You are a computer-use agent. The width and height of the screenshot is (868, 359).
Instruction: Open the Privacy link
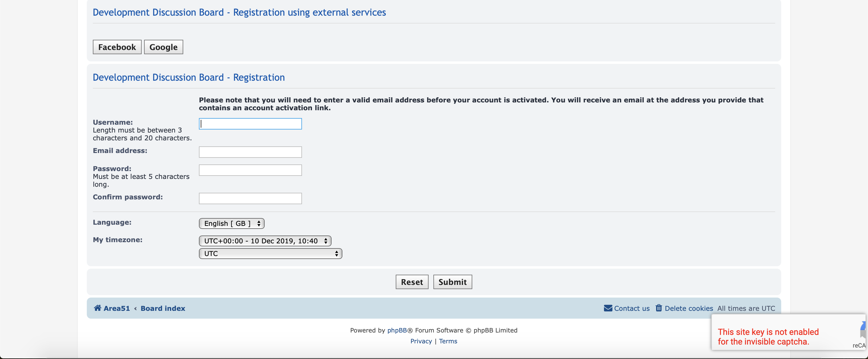click(x=421, y=341)
